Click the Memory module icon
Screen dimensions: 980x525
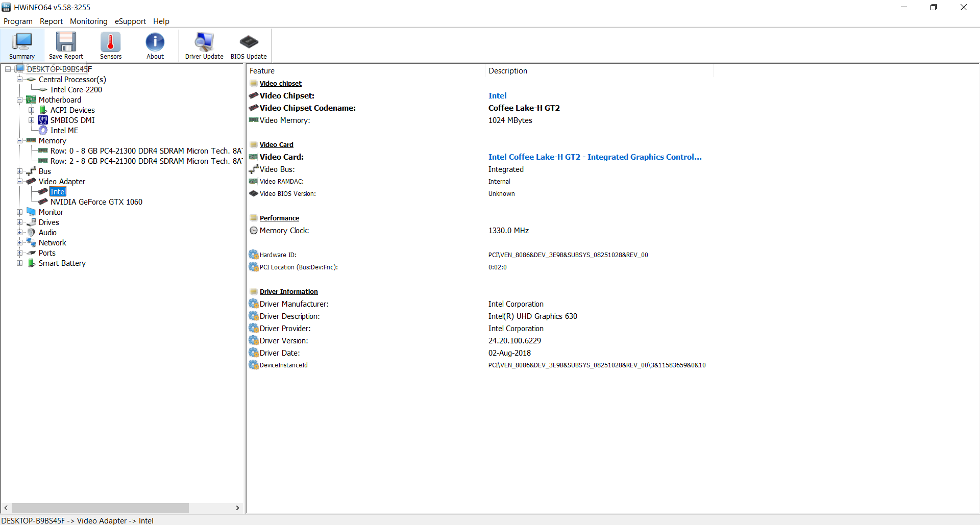31,140
